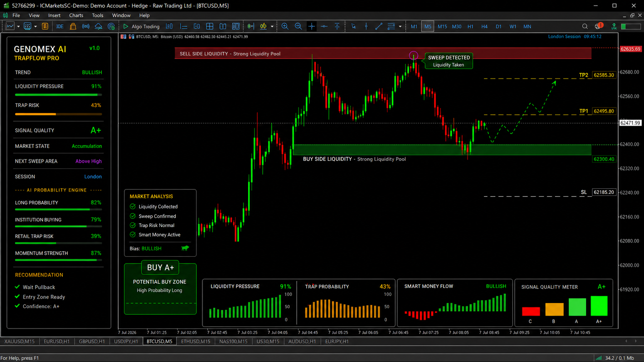Open the indicators list icon
This screenshot has height=362, width=644.
click(263, 26)
